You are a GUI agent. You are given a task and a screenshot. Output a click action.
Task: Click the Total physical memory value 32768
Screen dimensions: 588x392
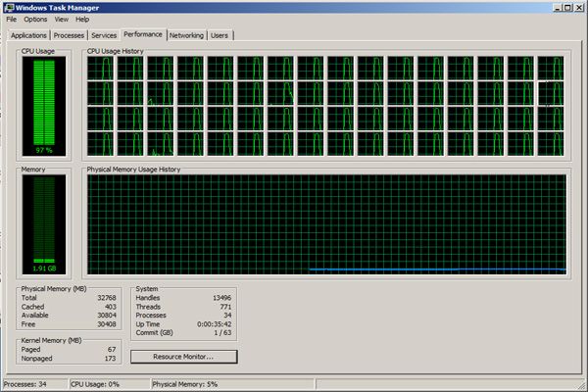pyautogui.click(x=107, y=298)
